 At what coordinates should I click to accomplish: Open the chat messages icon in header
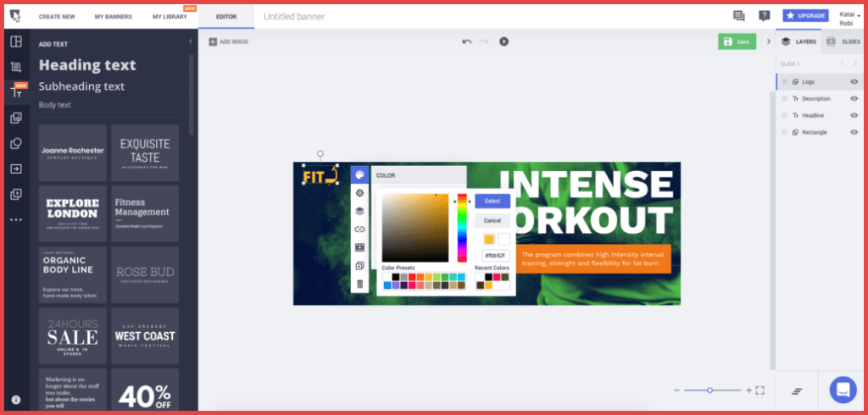738,15
